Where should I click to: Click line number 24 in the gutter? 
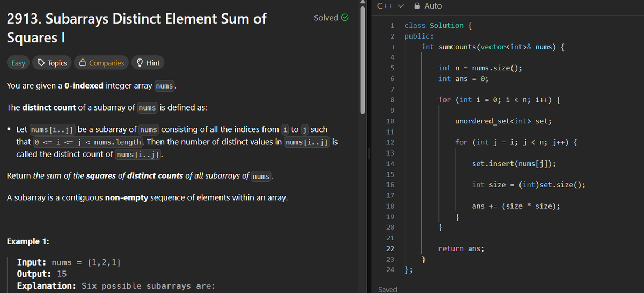click(391, 269)
